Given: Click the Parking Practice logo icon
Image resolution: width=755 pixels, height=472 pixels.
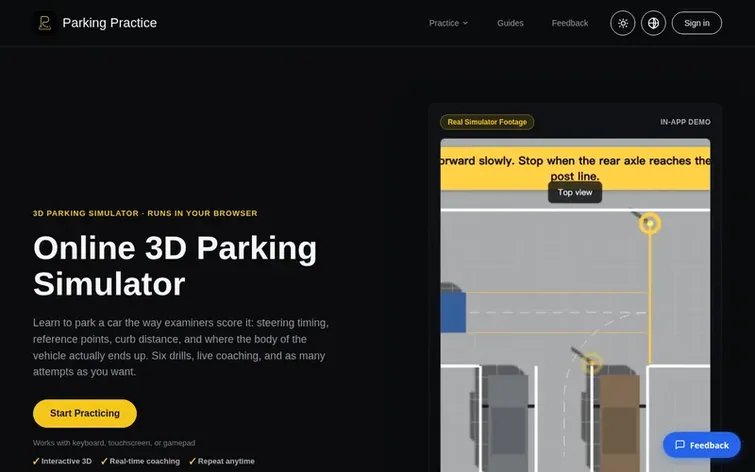Looking at the screenshot, I should click(45, 23).
